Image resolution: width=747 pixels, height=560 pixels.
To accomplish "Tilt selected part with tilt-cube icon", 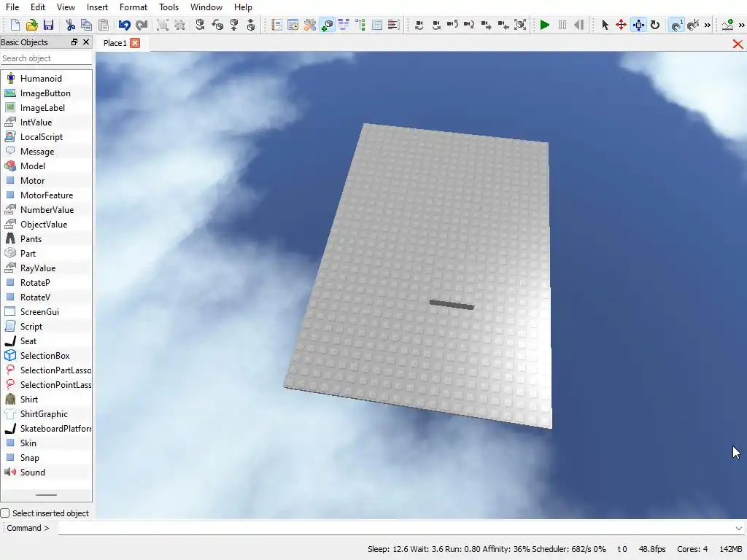I will (217, 25).
